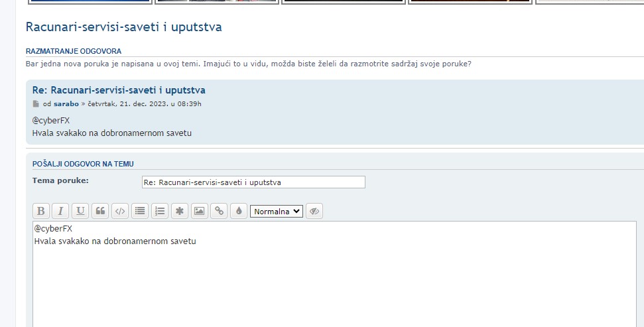Screen dimensions: 644x327
Task: Click Hvala svakako text in quoted post
Action: tap(111, 133)
